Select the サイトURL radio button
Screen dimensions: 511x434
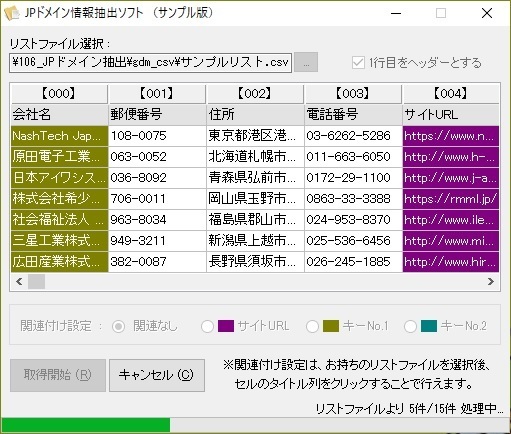click(x=207, y=326)
